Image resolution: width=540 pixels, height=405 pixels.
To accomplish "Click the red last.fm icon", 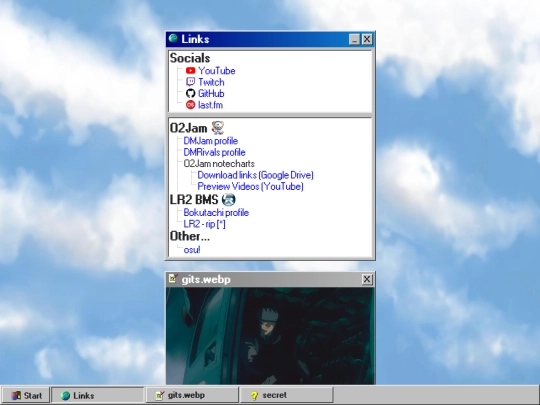I will tap(190, 105).
